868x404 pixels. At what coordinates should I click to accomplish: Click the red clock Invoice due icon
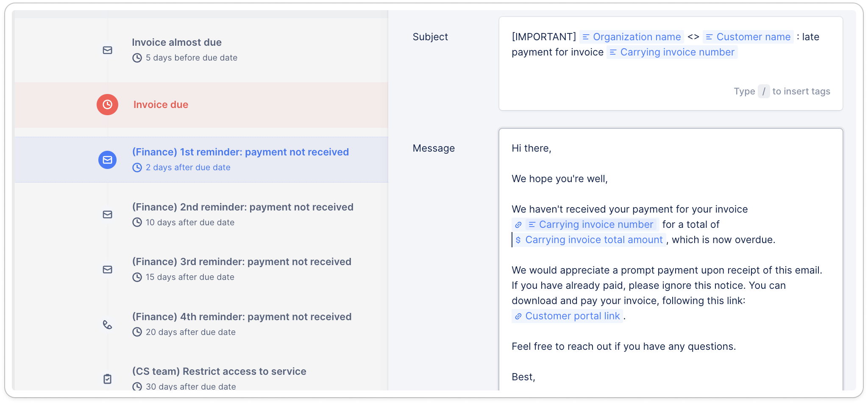[x=108, y=105]
